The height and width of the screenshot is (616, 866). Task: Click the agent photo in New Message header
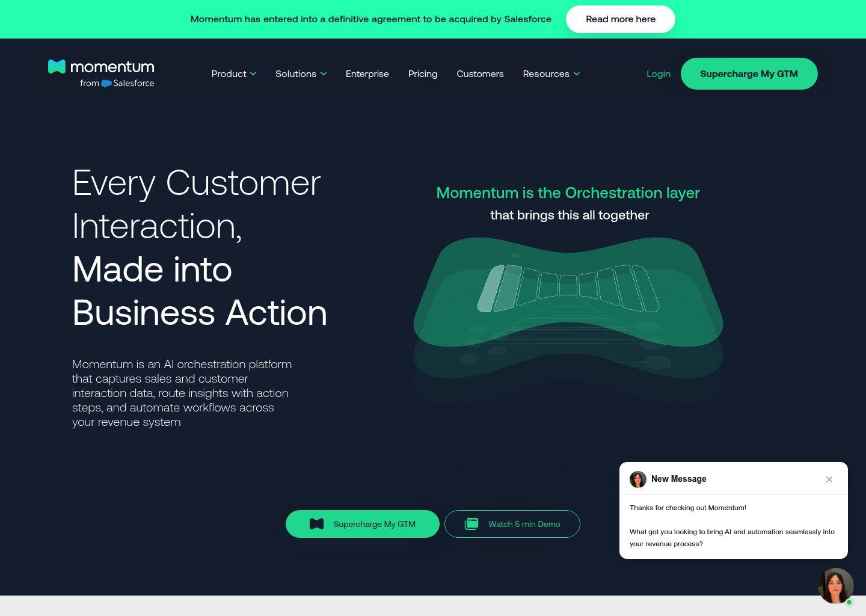[x=638, y=479]
